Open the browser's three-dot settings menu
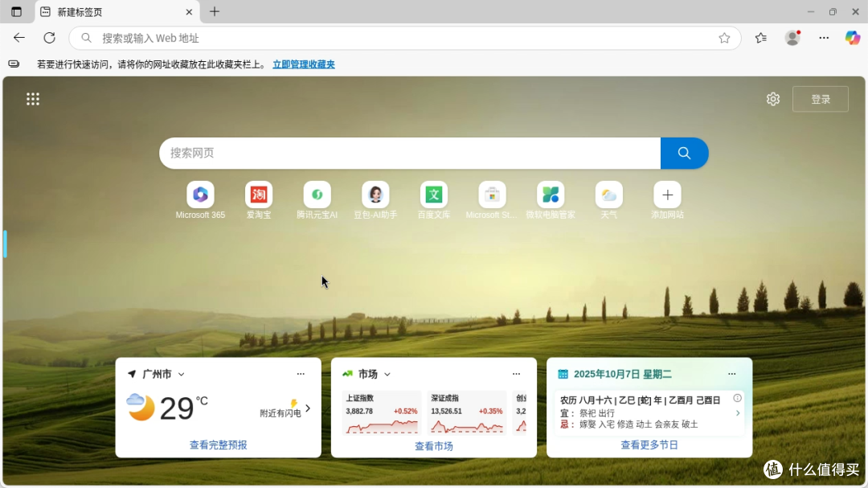The height and width of the screenshot is (488, 868). (824, 38)
